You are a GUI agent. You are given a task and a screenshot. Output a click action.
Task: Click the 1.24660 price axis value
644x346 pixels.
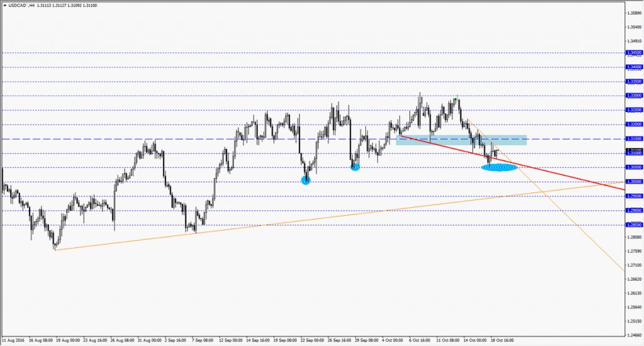click(634, 335)
